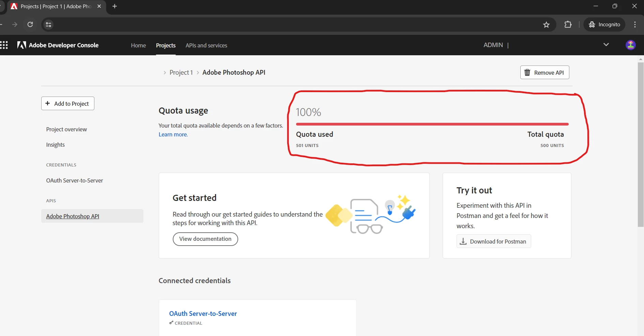Image resolution: width=644 pixels, height=336 pixels.
Task: Open the user profile avatar
Action: pos(631,45)
